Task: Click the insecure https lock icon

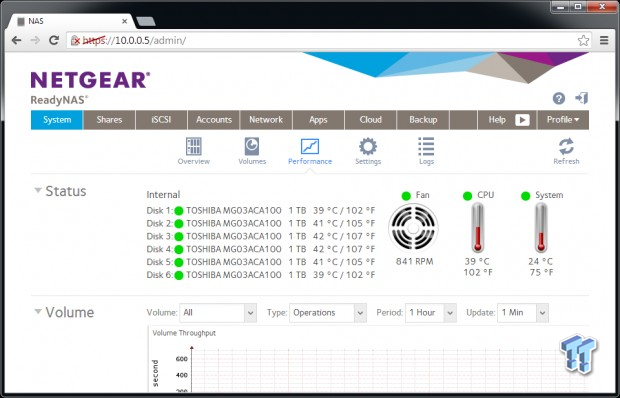Action: [x=75, y=40]
